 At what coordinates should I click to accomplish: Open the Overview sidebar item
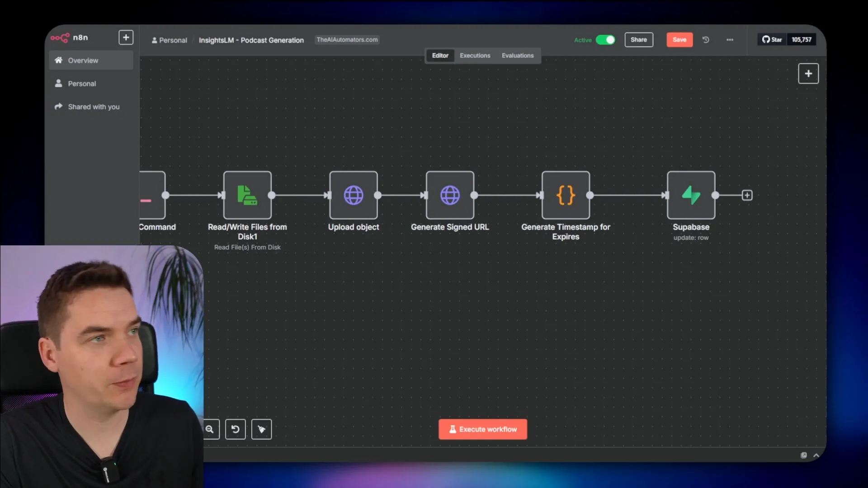click(91, 60)
